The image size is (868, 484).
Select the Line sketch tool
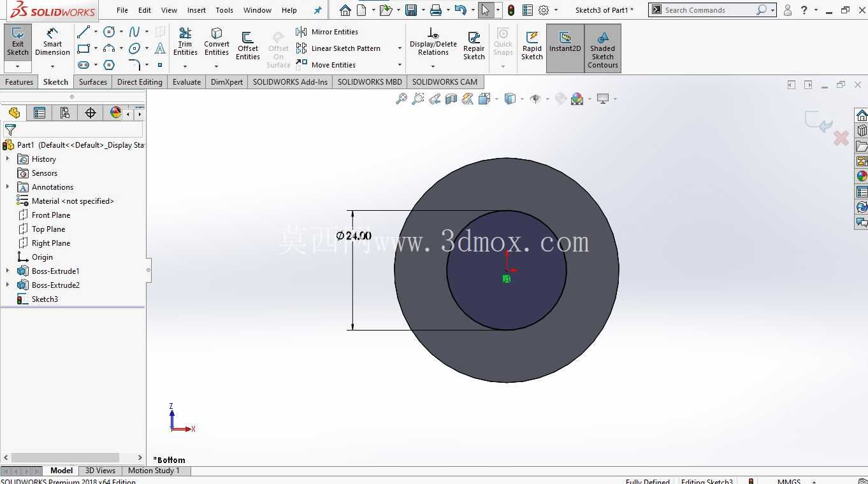(x=83, y=32)
